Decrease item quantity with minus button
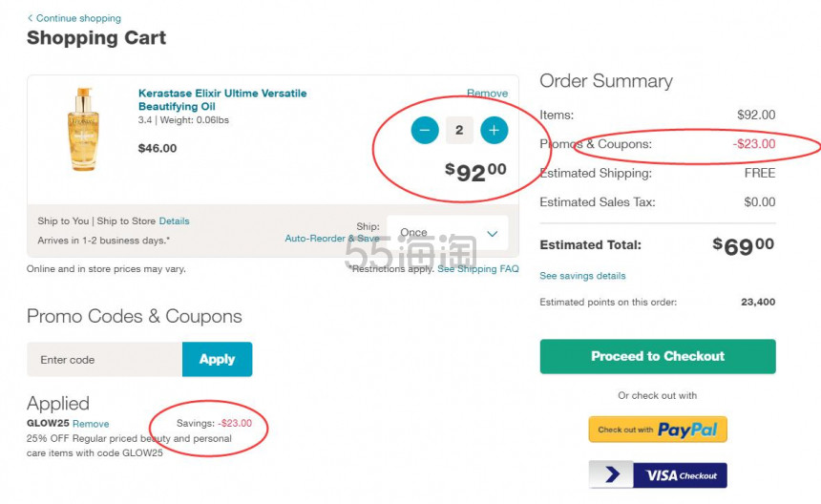Screen dimensions: 821x504 point(425,130)
